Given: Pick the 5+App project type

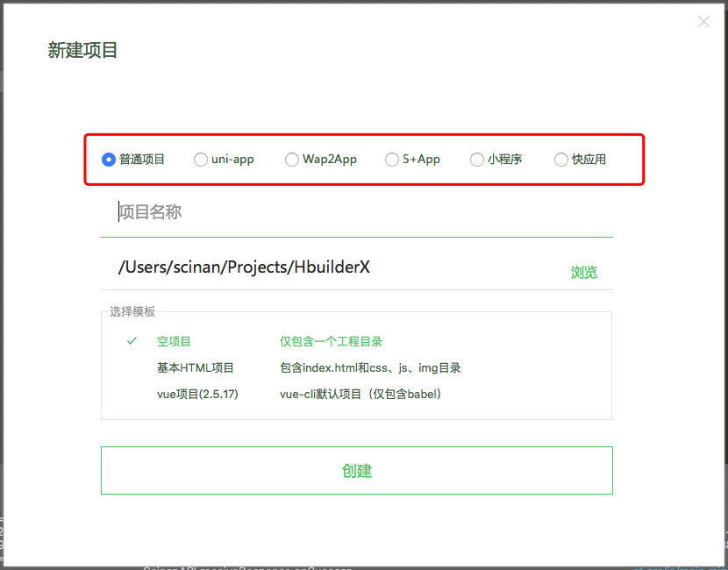Looking at the screenshot, I should pos(392,160).
